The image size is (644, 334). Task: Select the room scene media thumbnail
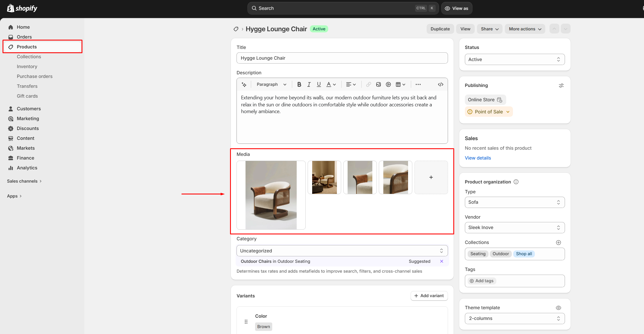pos(324,177)
